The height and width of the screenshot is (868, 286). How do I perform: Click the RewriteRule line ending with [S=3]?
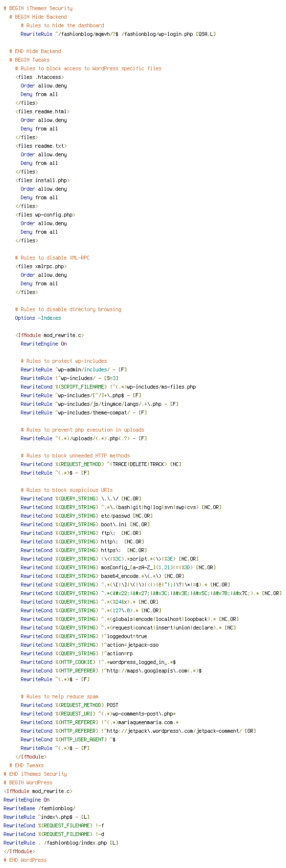tap(69, 378)
